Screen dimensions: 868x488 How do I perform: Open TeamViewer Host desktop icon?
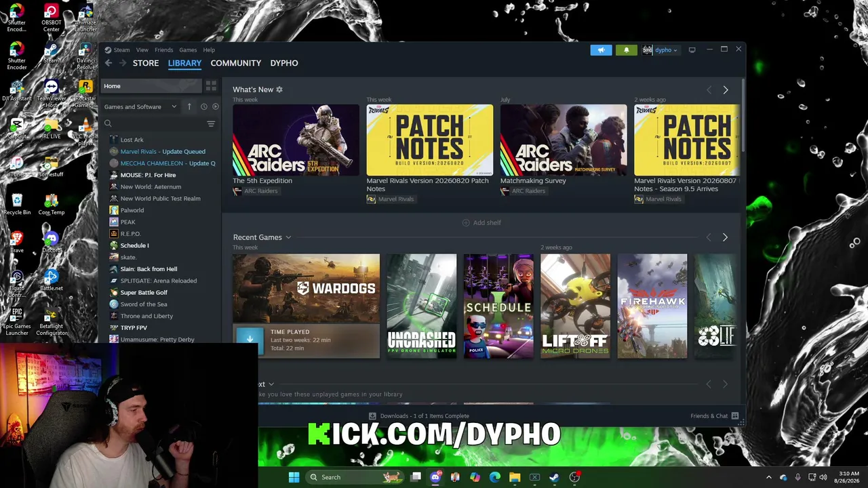[51, 95]
